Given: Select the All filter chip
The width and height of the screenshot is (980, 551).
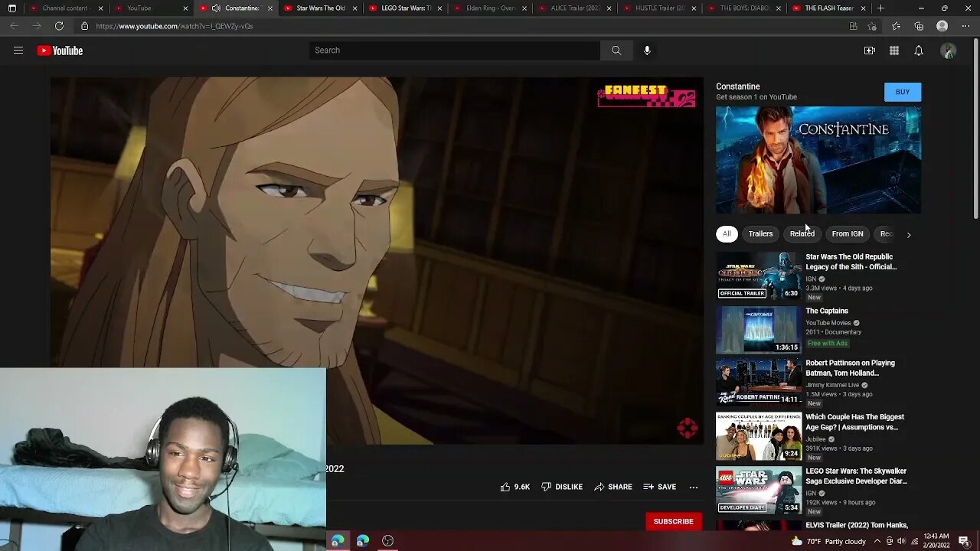Looking at the screenshot, I should coord(727,233).
